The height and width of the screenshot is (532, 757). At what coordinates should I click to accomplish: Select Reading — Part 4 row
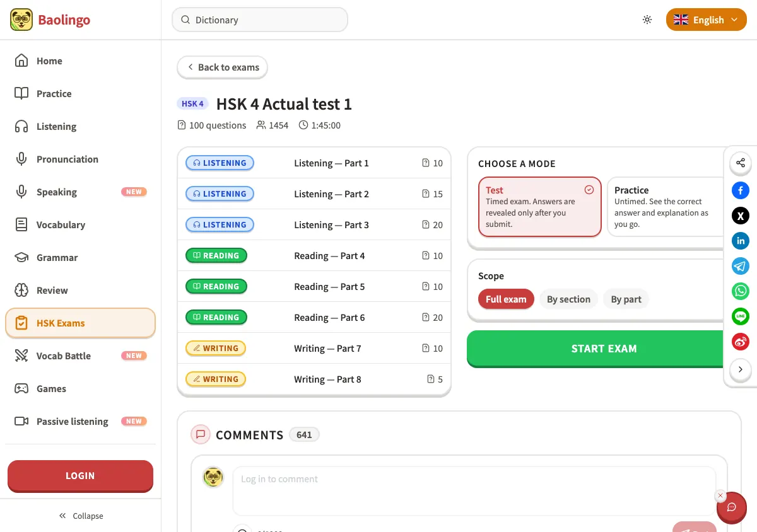tap(314, 255)
